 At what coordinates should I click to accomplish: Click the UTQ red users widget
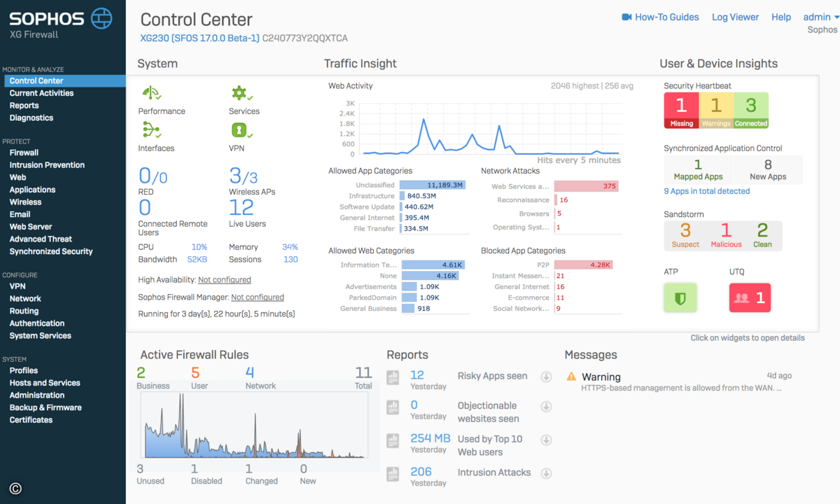pyautogui.click(x=750, y=298)
